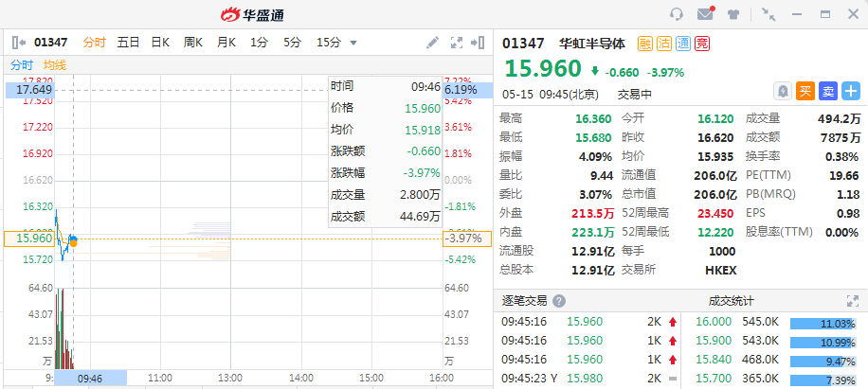Screen dimensions: 868x389
Task: Click the 华虹半导体 stock name
Action: click(x=592, y=44)
